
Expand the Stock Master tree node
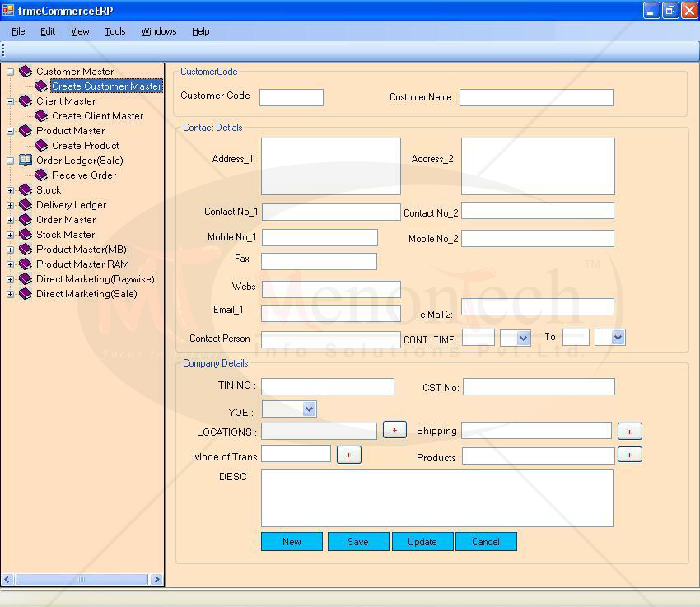11,235
